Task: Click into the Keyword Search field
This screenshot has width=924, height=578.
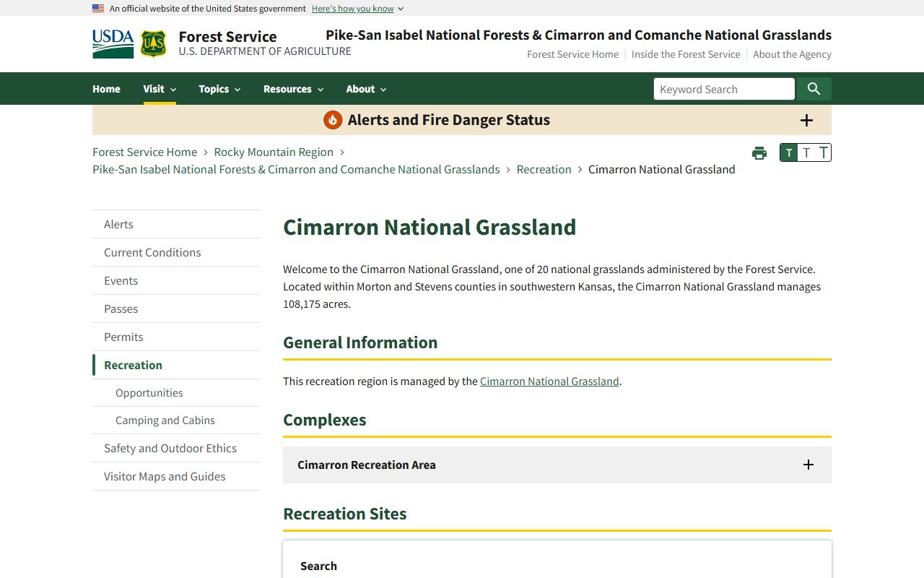Action: [x=724, y=89]
